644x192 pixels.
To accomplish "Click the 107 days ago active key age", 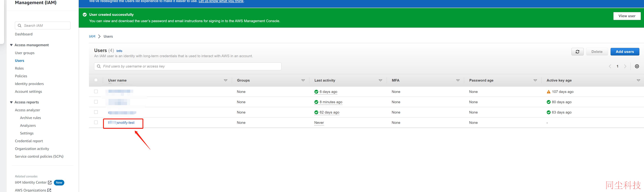I will point(563,92).
